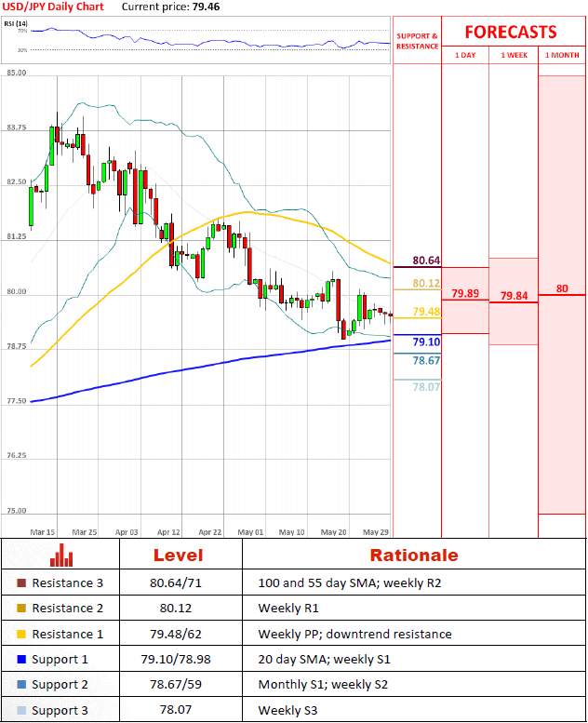Click the Support 1 blue color swatch
588x723 pixels.
21,660
